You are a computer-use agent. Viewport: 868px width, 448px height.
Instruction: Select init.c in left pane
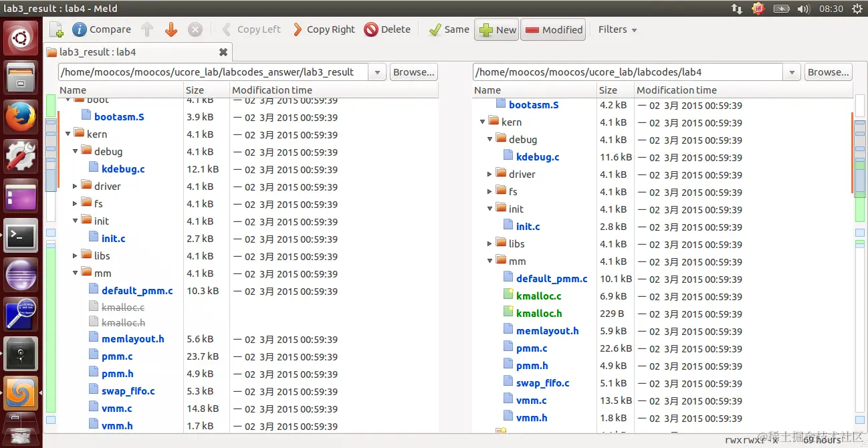click(x=114, y=239)
